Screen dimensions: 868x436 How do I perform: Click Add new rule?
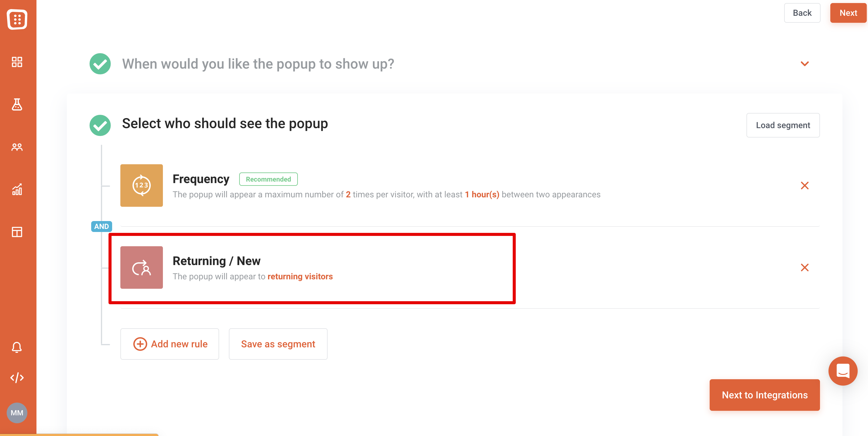[170, 344]
